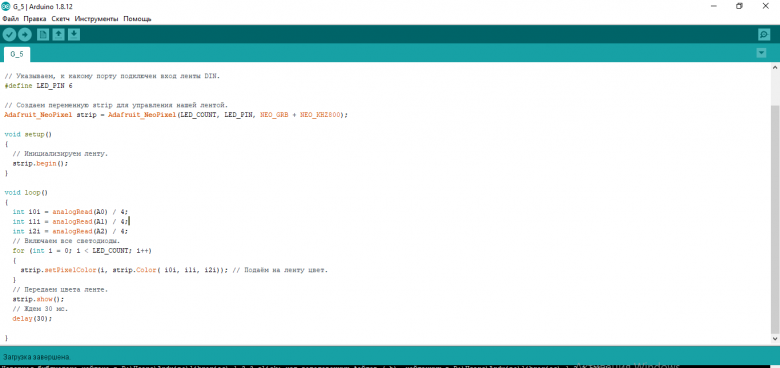Image resolution: width=780 pixels, height=368 pixels.
Task: Click the Arduino logo in title bar
Action: (5, 6)
